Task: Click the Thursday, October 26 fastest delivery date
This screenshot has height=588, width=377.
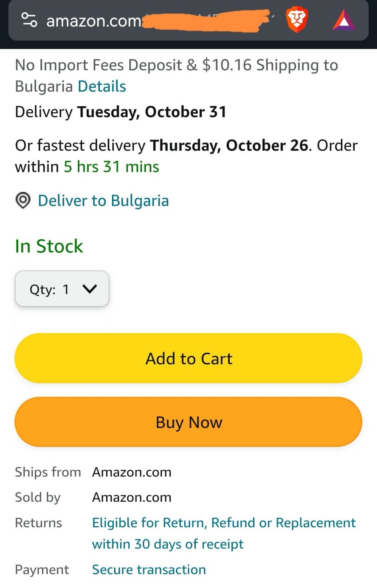Action: pyautogui.click(x=229, y=145)
